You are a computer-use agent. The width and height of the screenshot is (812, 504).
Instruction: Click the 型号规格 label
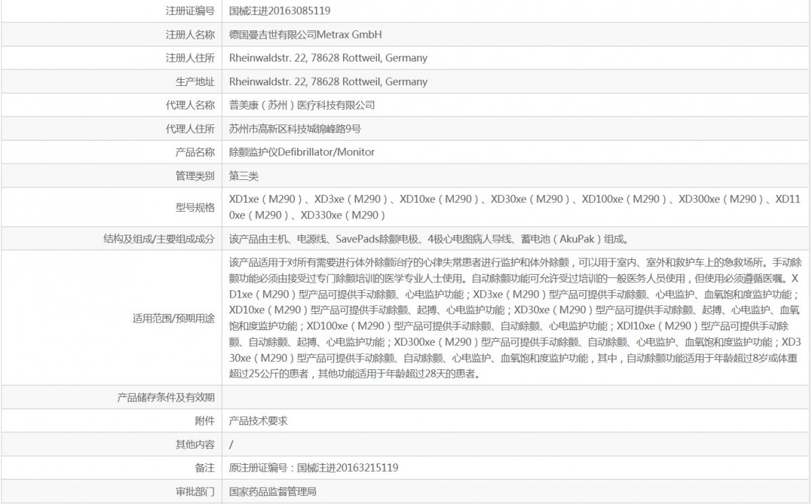click(x=195, y=207)
